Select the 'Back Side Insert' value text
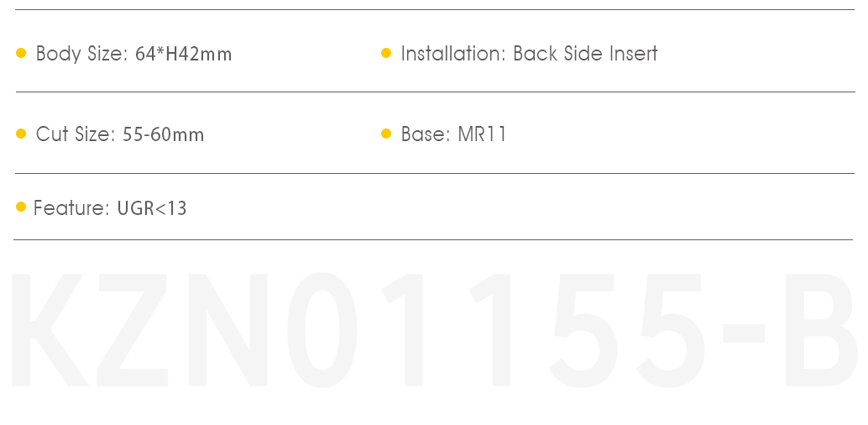The height and width of the screenshot is (425, 868). (585, 54)
